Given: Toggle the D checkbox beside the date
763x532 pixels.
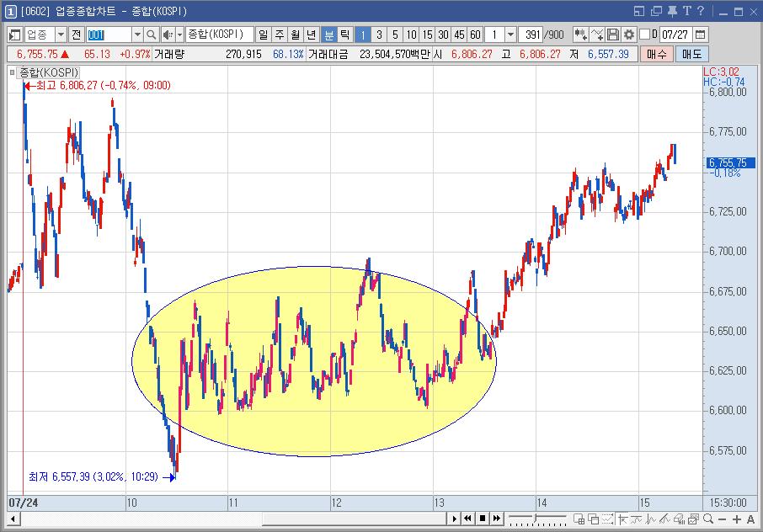Looking at the screenshot, I should [x=645, y=35].
